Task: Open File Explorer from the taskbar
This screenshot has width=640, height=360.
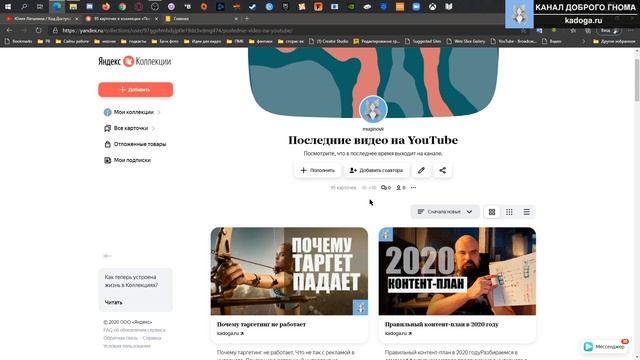Action: point(73,7)
